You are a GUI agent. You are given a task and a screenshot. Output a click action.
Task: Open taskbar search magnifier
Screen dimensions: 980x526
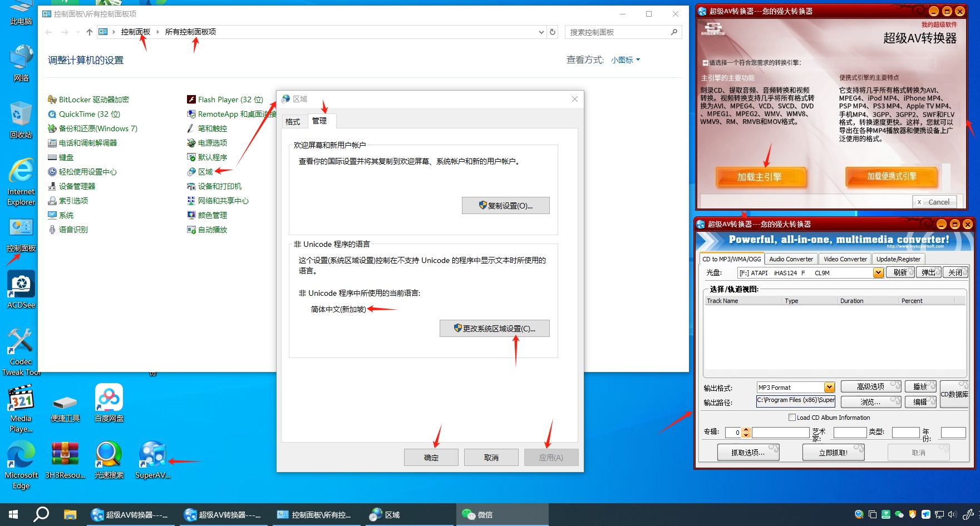[x=41, y=514]
